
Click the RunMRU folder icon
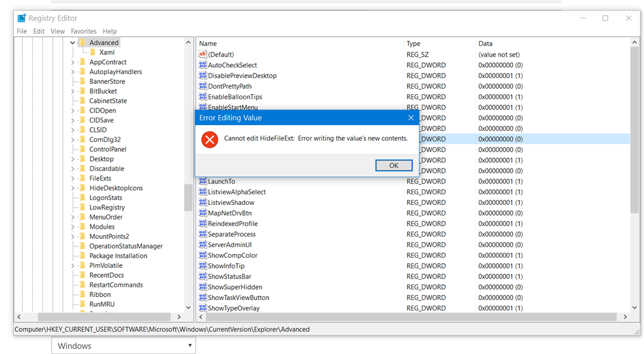[82, 304]
